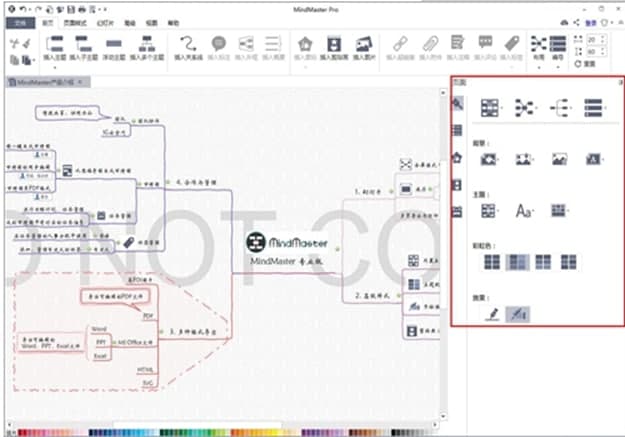Click the Insert Subtopic icon
Screen dimensions: 625x437
tap(83, 43)
